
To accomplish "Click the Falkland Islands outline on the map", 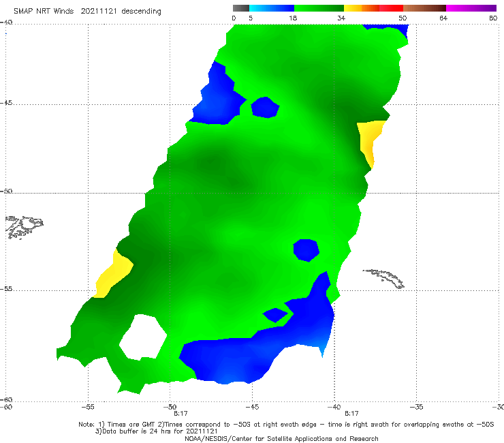I will coord(24,228).
